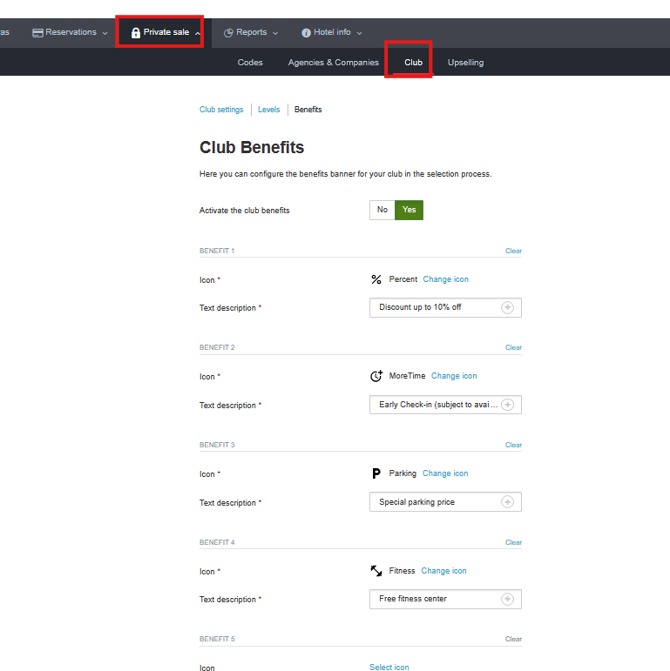
Task: Go to Club settings link
Action: pyautogui.click(x=221, y=110)
